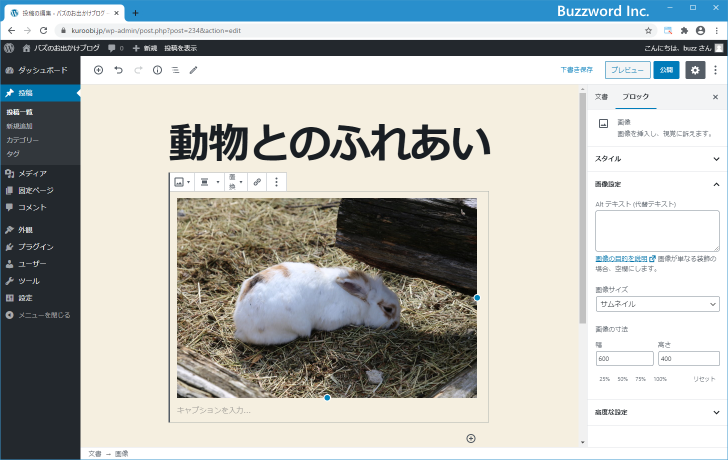Open the ダッシュボード menu
The width and height of the screenshot is (728, 460).
coord(40,70)
